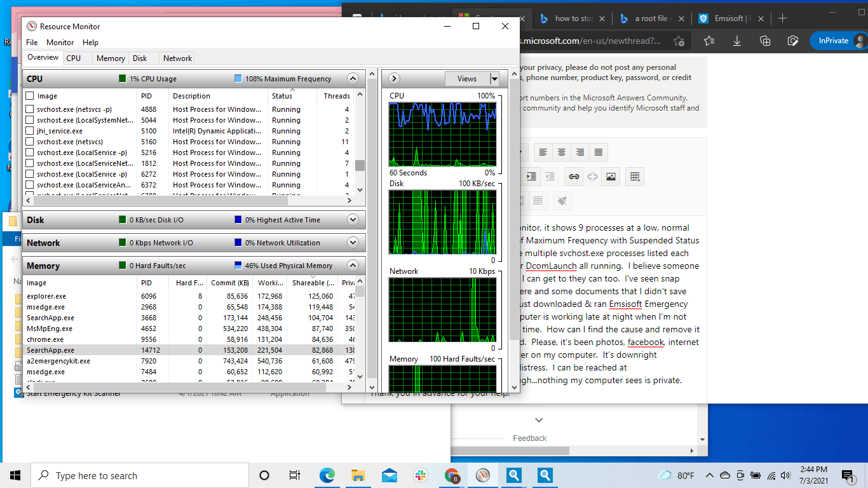Toggle the Image column select-all checkbox

(x=30, y=96)
